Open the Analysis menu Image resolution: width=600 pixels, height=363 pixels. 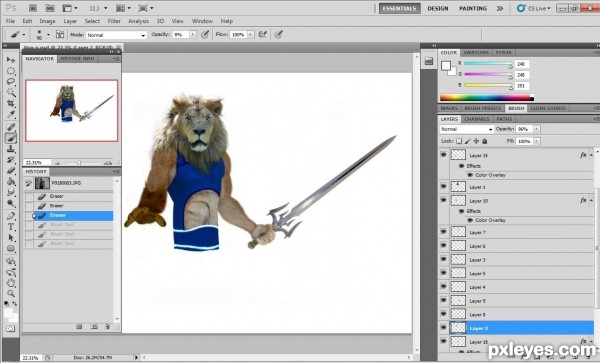[x=139, y=21]
